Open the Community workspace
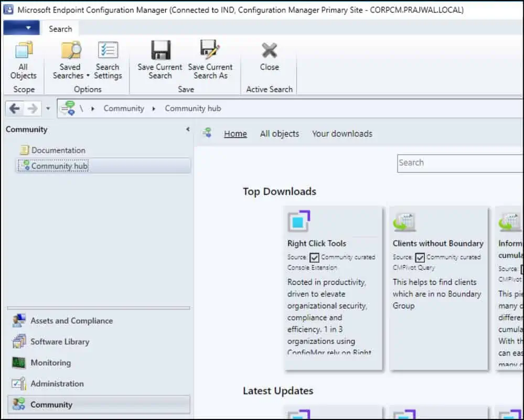The image size is (524, 420). [x=99, y=404]
